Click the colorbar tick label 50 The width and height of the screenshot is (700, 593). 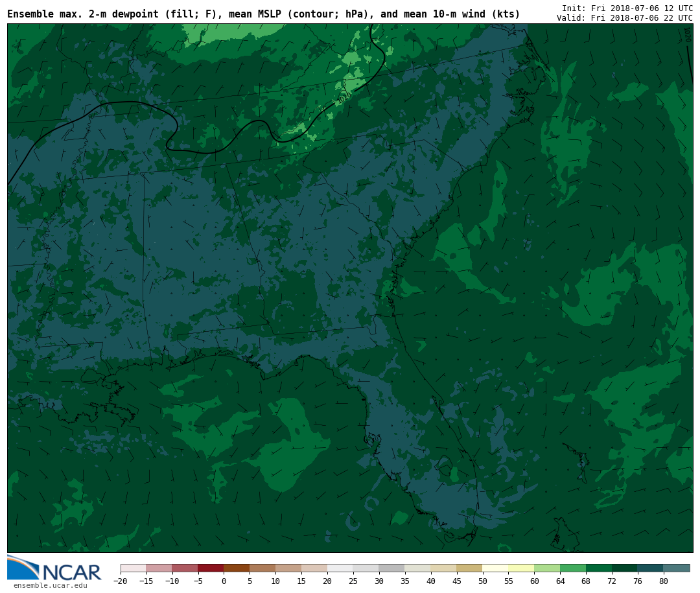tap(483, 581)
